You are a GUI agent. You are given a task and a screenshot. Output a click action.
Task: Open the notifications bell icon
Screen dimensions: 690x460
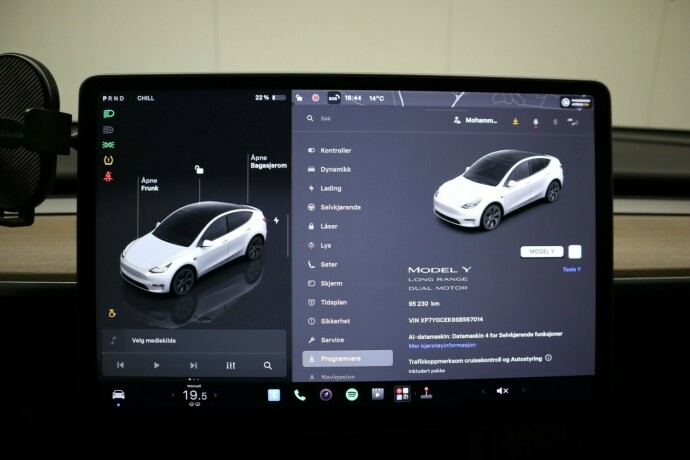point(536,122)
